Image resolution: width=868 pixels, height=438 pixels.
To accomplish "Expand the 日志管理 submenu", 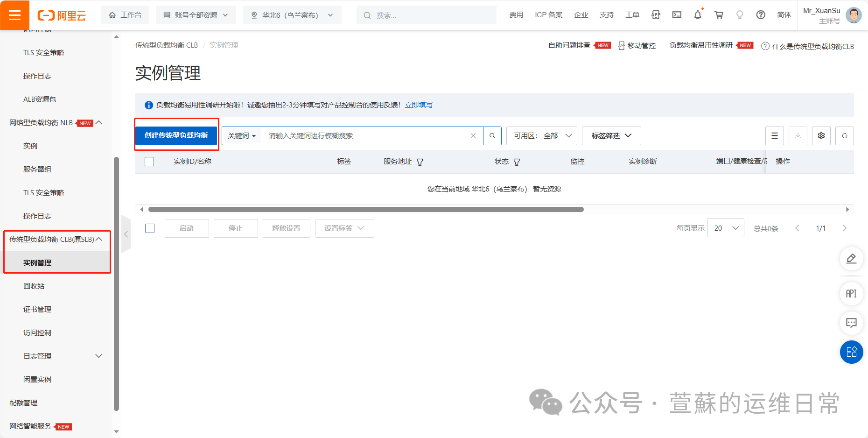I will point(99,356).
